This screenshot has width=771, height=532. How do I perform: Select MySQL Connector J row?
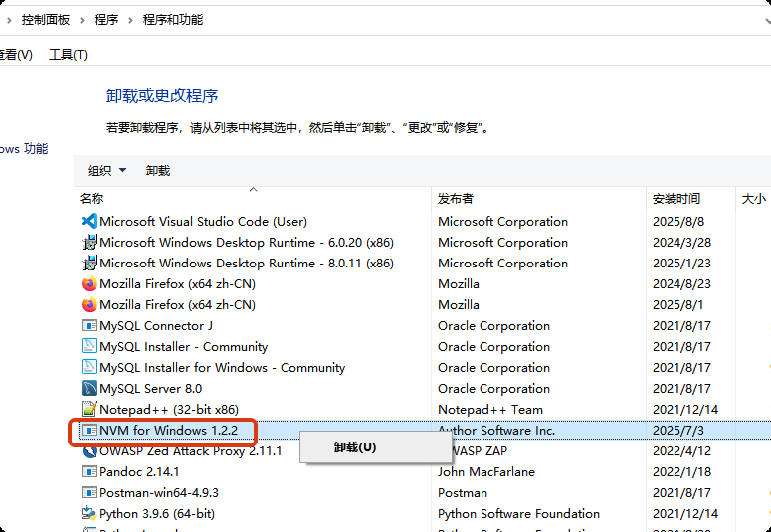[x=156, y=326]
